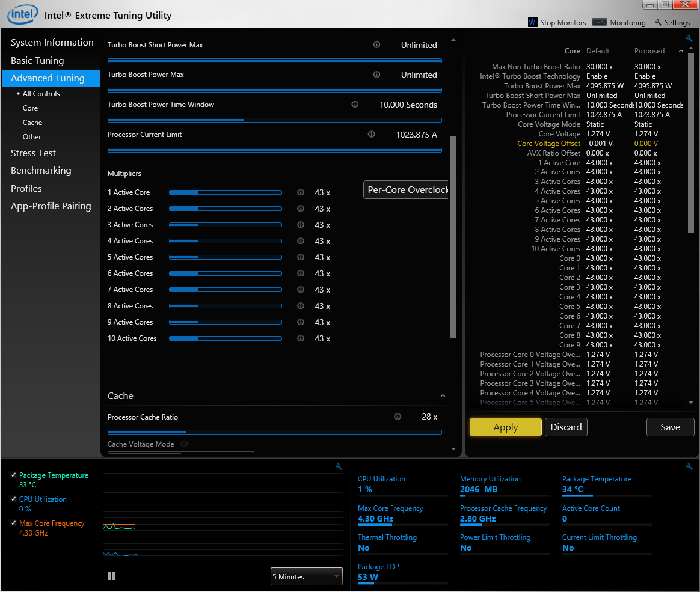Click the 1 Active Core multiplier slider
The width and height of the screenshot is (700, 592).
tap(226, 192)
